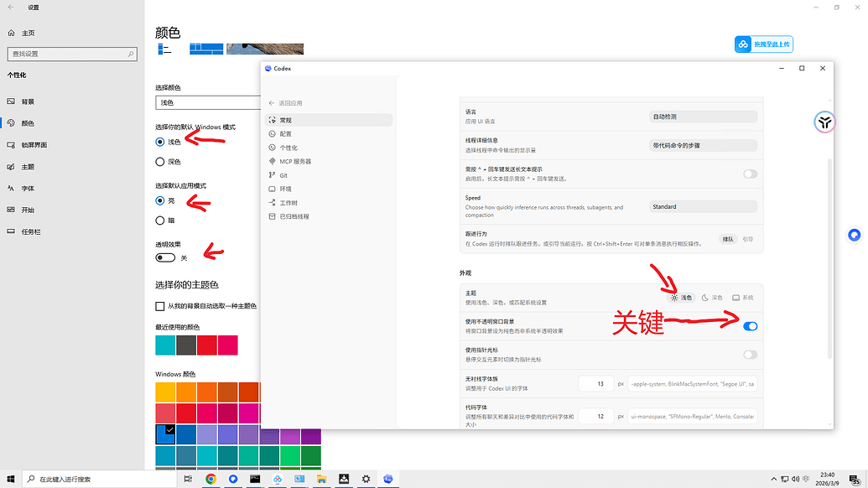Image resolution: width=868 pixels, height=488 pixels.
Task: Turn off 使用不透明窗口背景 toggle
Action: [750, 326]
